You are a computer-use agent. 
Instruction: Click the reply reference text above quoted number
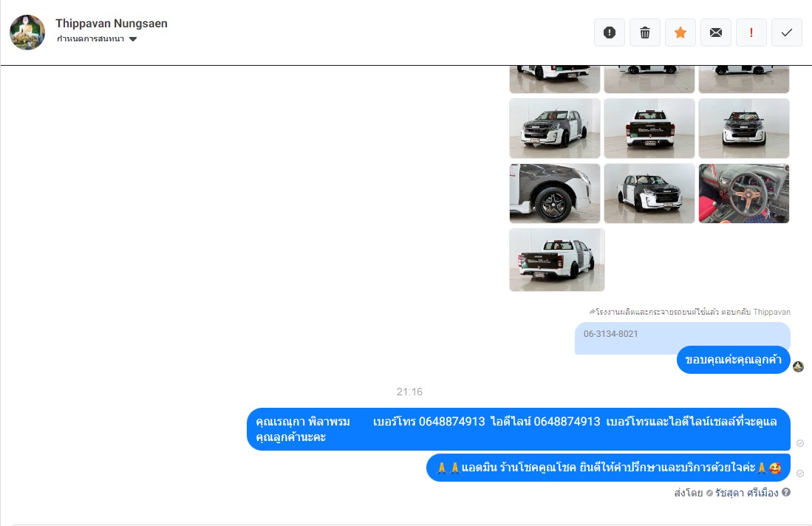[690, 312]
